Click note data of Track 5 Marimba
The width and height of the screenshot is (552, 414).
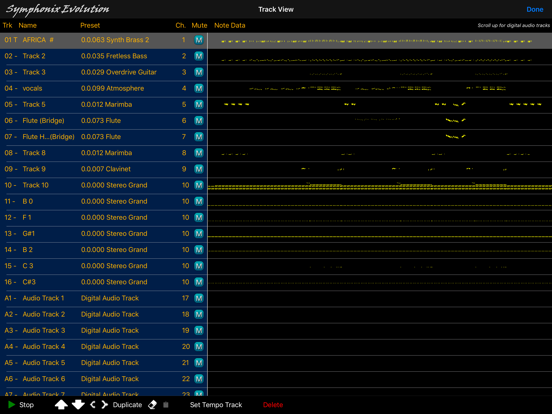[x=380, y=105]
